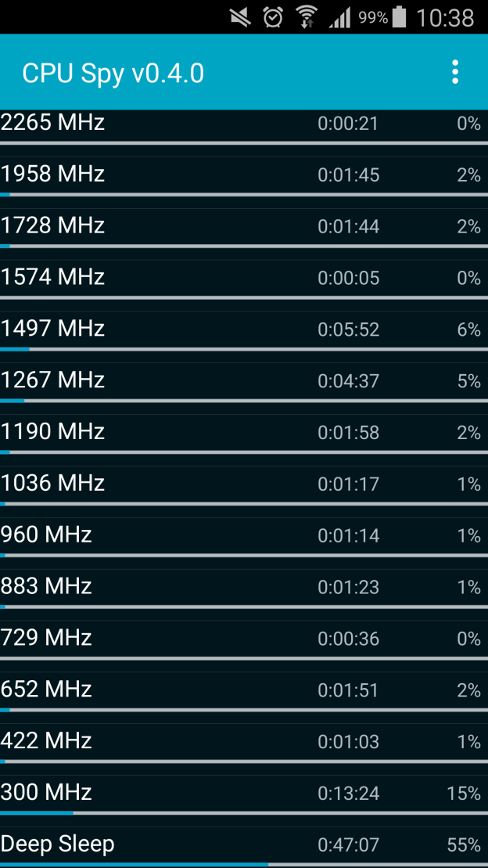488x868 pixels.
Task: Open the three-dot overflow menu
Action: coord(454,73)
